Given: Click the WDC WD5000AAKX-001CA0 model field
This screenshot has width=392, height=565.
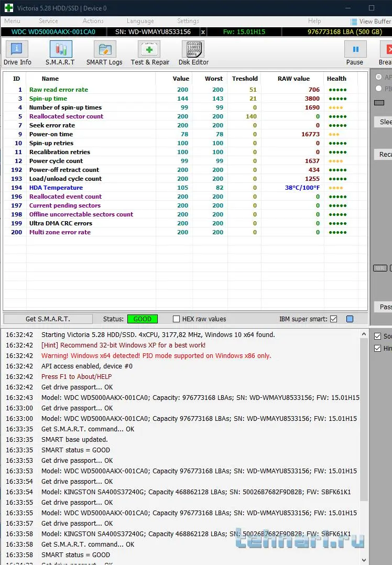Looking at the screenshot, I should pyautogui.click(x=53, y=32).
